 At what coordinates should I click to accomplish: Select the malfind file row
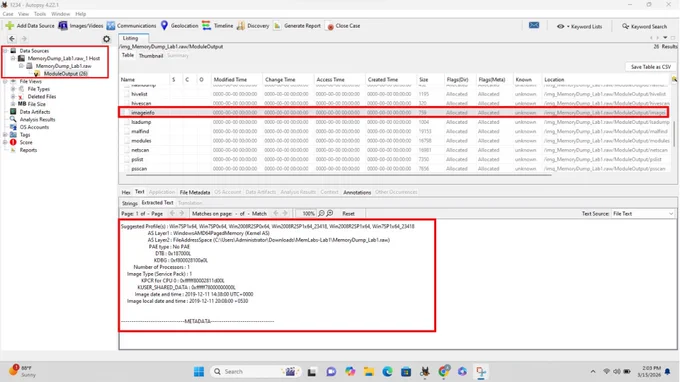pyautogui.click(x=394, y=131)
